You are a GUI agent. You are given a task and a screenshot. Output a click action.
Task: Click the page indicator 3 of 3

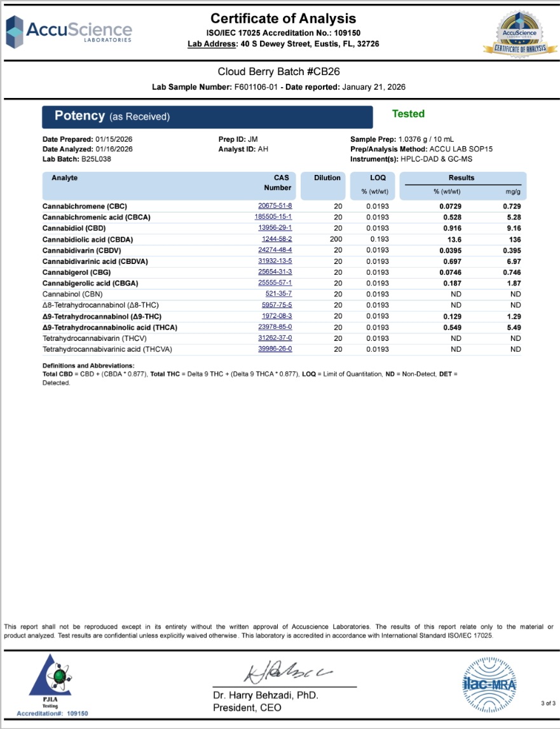tap(549, 704)
